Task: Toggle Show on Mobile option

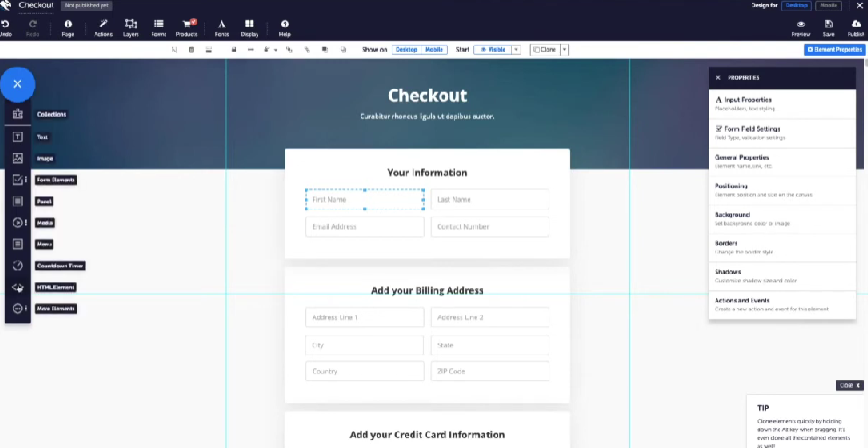Action: pyautogui.click(x=434, y=50)
